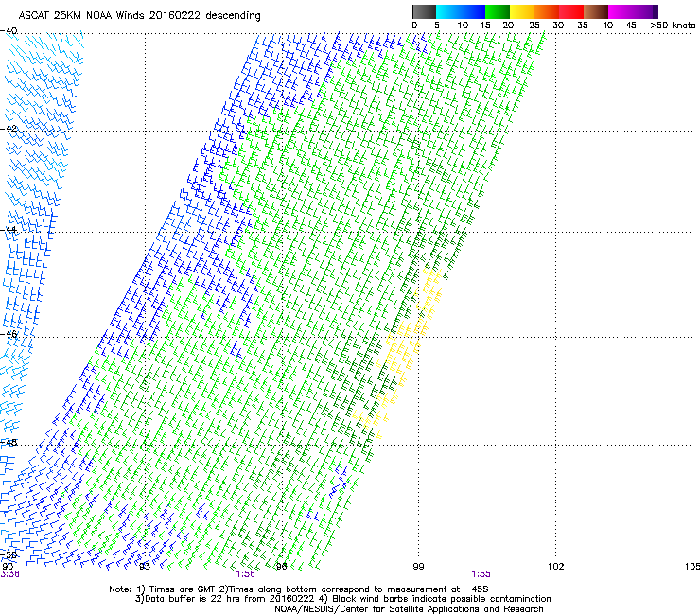700x615 pixels.
Task: Click the note line starting 'Note: 1) Times are GMT'
Action: [299, 589]
